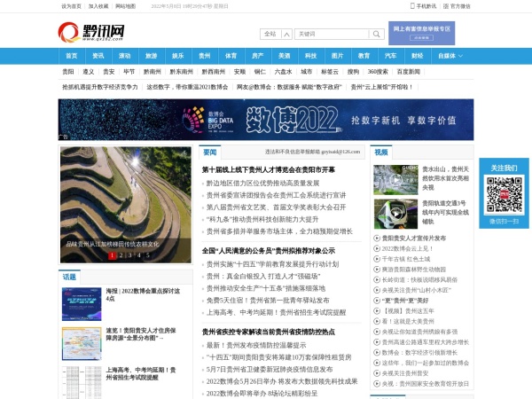The width and height of the screenshot is (532, 399).
Task: Click play icon beside 看！这就是大美贵州
Action: 377,321
